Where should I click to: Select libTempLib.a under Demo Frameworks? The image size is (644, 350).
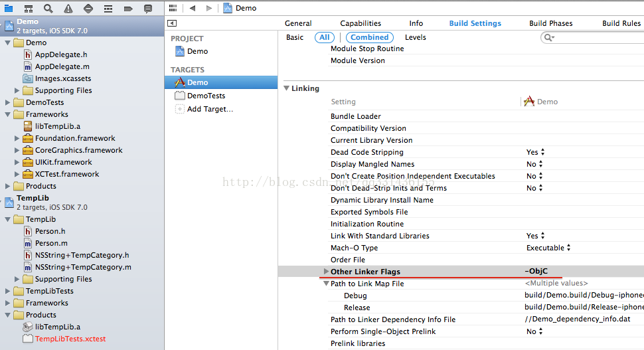click(x=58, y=127)
